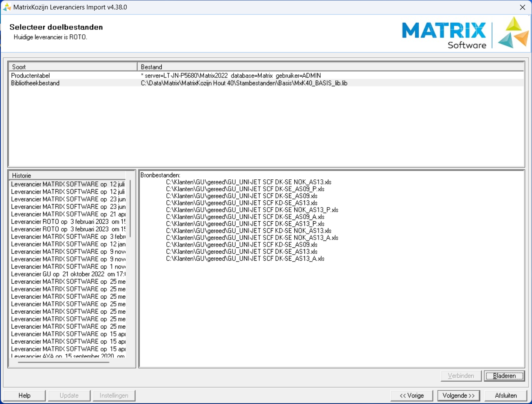Open Help
The width and height of the screenshot is (532, 404).
click(x=24, y=395)
